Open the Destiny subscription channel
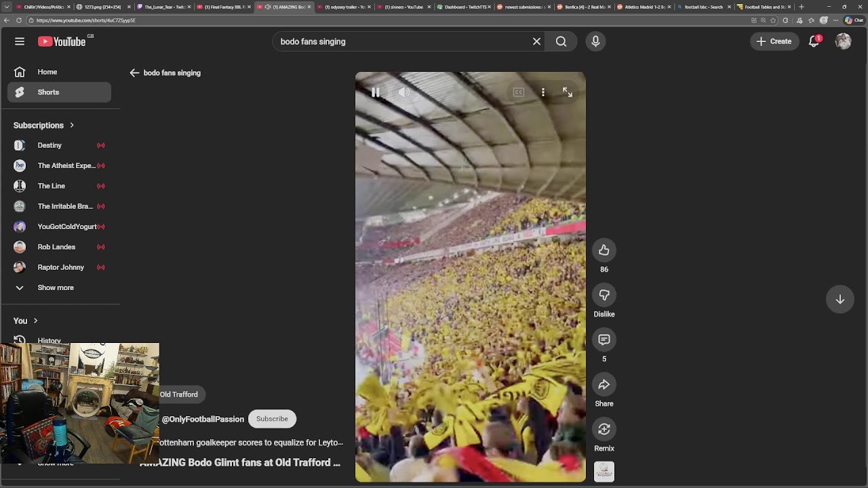The height and width of the screenshot is (488, 868). pos(59,145)
